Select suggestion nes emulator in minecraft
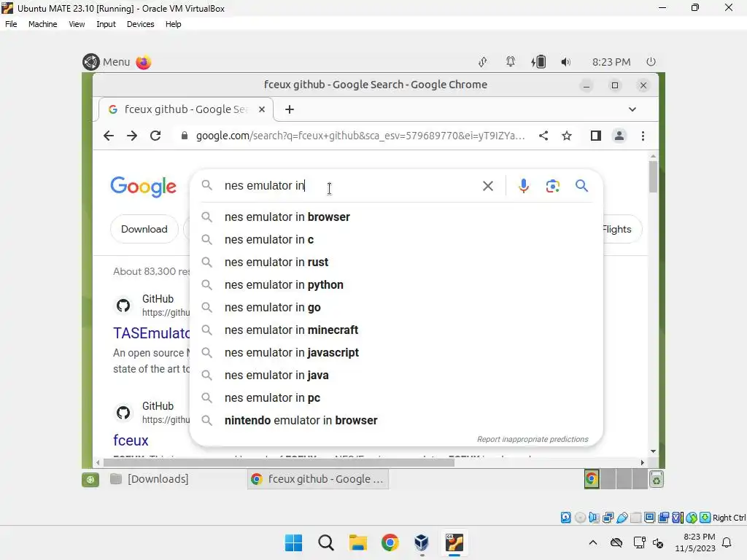 point(396,330)
